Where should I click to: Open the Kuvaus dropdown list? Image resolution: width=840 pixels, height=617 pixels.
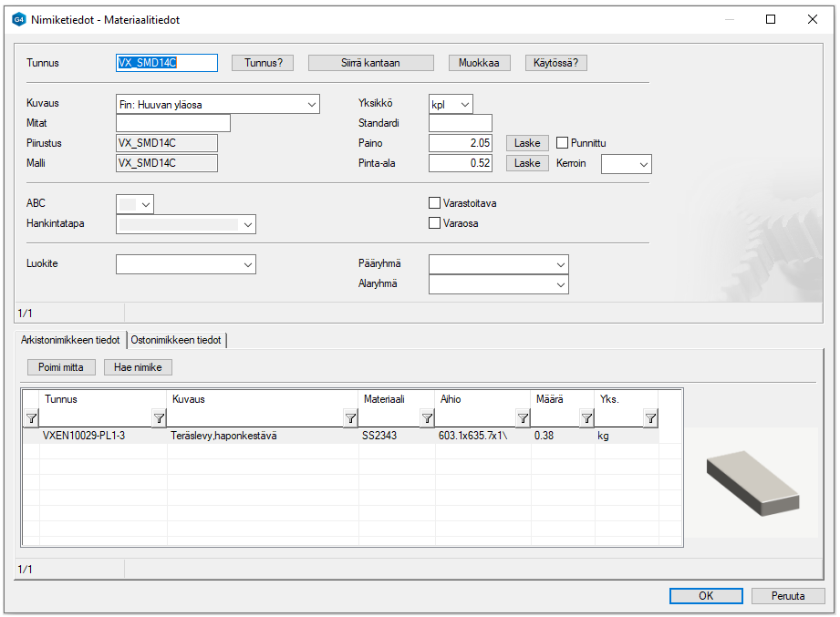tap(312, 105)
